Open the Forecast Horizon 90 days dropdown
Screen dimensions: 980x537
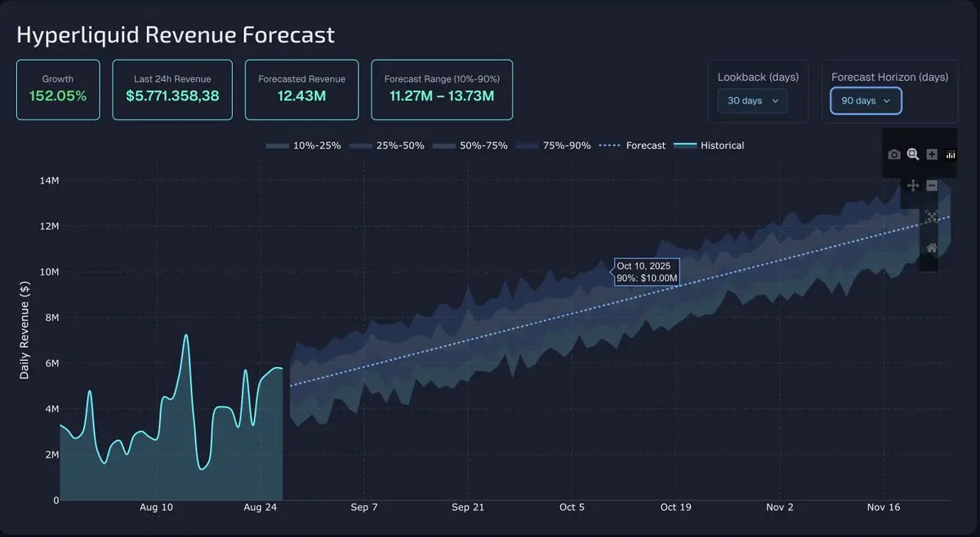coord(866,100)
